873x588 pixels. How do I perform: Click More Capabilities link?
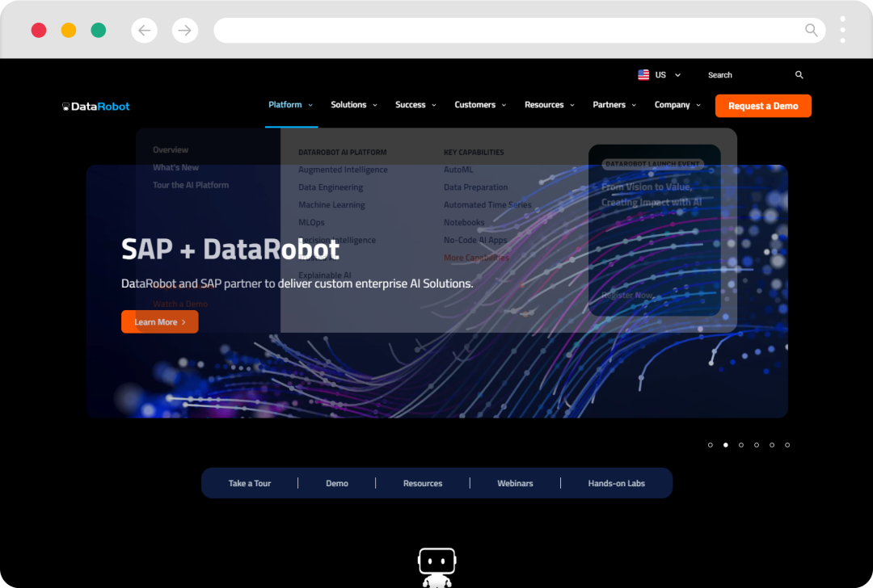pyautogui.click(x=476, y=258)
